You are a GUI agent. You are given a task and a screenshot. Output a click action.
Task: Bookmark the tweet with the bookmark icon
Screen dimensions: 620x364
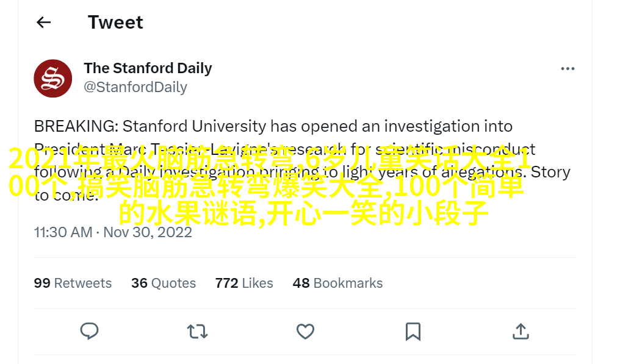click(x=413, y=331)
